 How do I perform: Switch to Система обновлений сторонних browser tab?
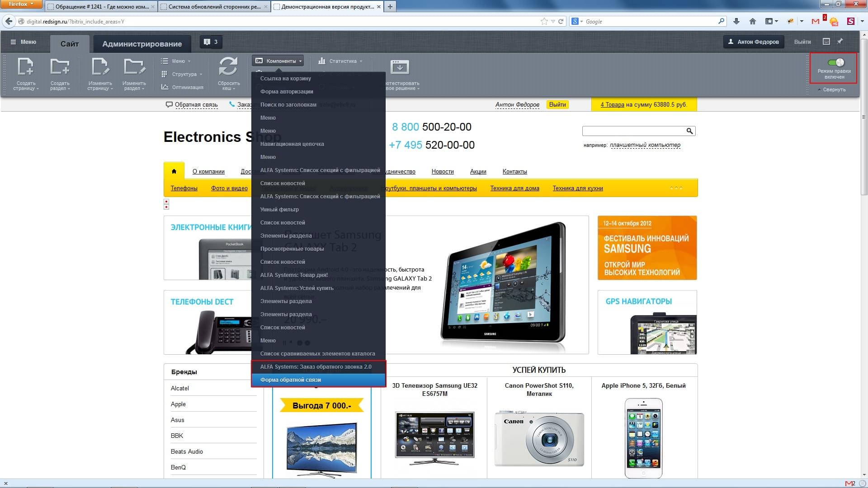(x=214, y=7)
